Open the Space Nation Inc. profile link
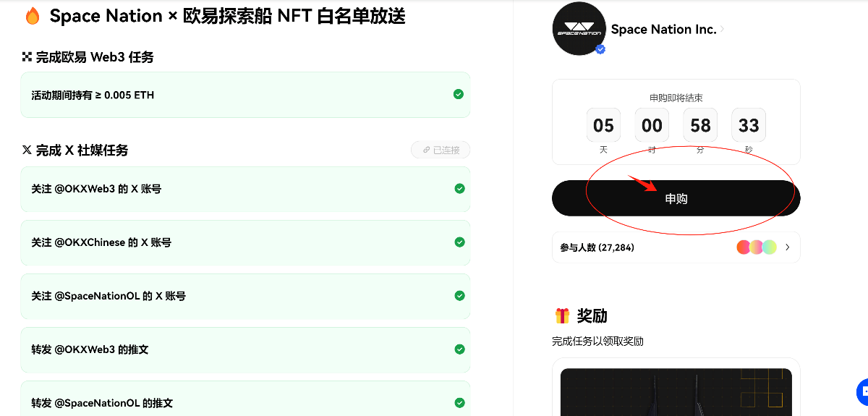Screen dimensions: 868x416 click(663, 29)
